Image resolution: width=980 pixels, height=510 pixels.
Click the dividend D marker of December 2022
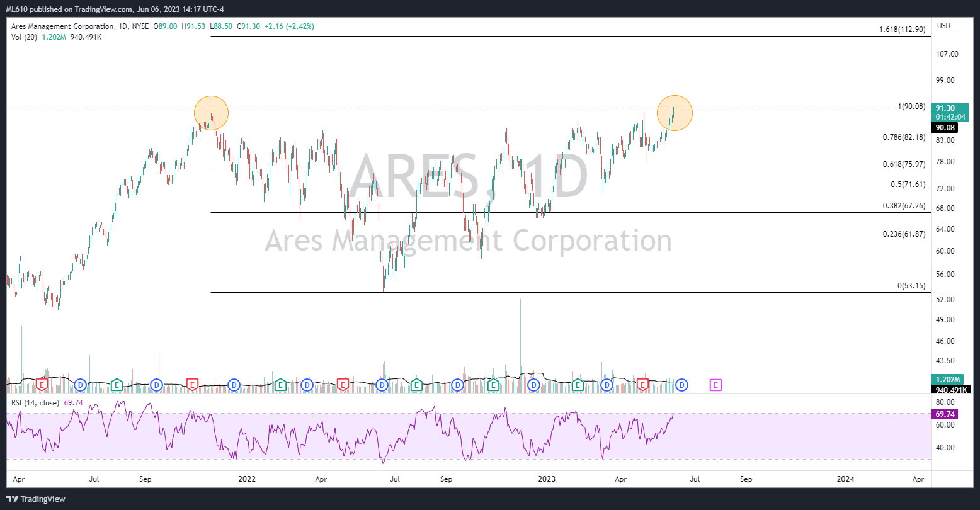[533, 384]
